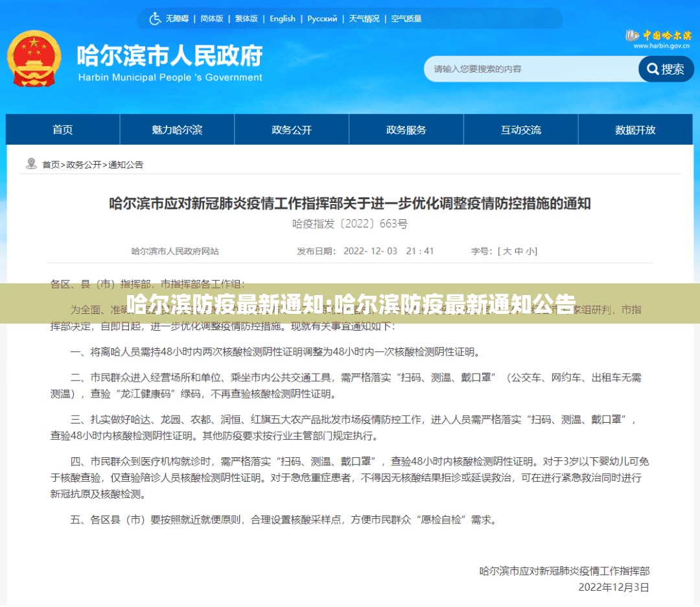Click paragraph 四 about 医疗机构就诊

[349, 477]
